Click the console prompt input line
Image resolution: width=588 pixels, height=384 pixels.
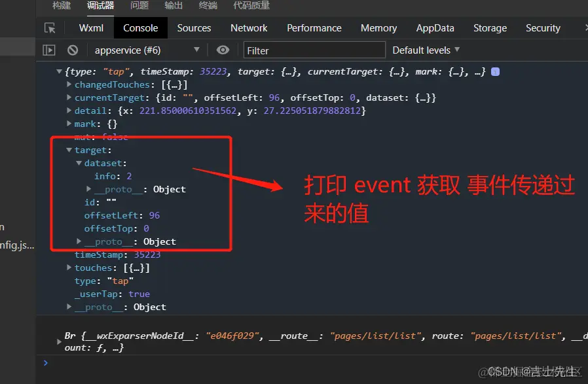[x=312, y=362]
